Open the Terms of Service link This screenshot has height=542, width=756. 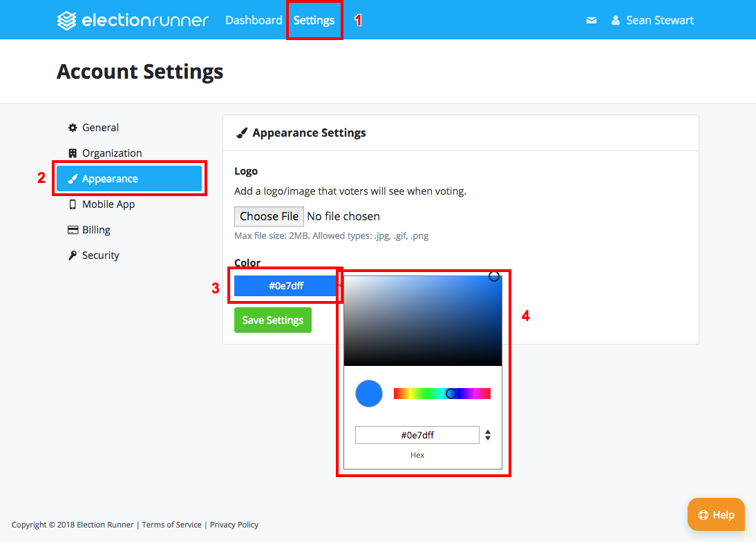171,525
